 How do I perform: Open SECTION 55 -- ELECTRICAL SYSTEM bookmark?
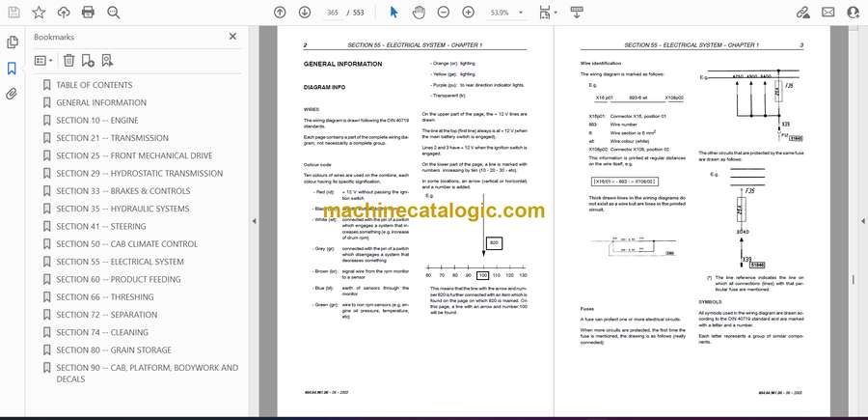[121, 262]
